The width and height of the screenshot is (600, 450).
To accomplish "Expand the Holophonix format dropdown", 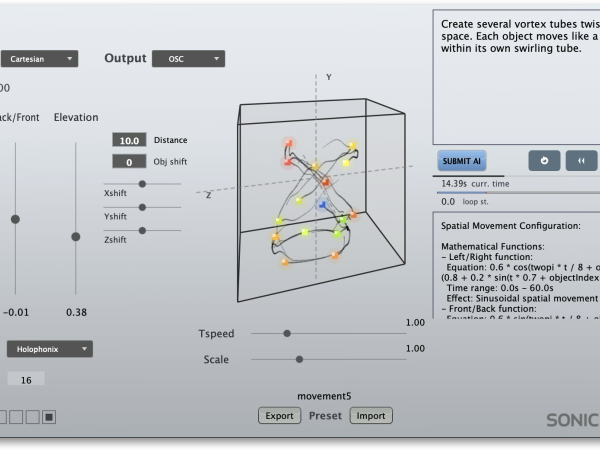I will tap(50, 349).
